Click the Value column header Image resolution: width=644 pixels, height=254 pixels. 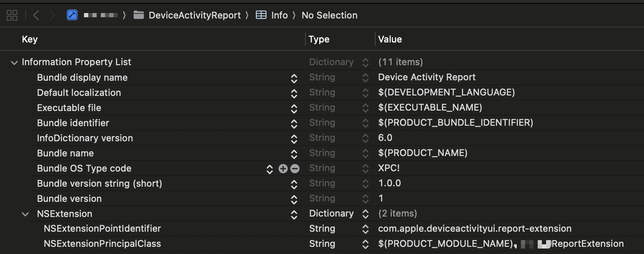390,40
